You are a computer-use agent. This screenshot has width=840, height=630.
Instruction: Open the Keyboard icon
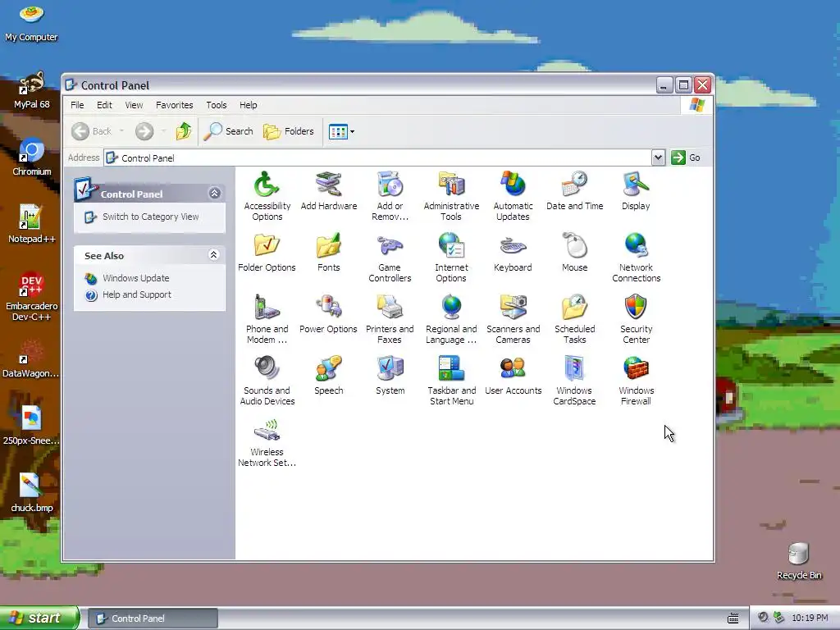click(x=514, y=246)
